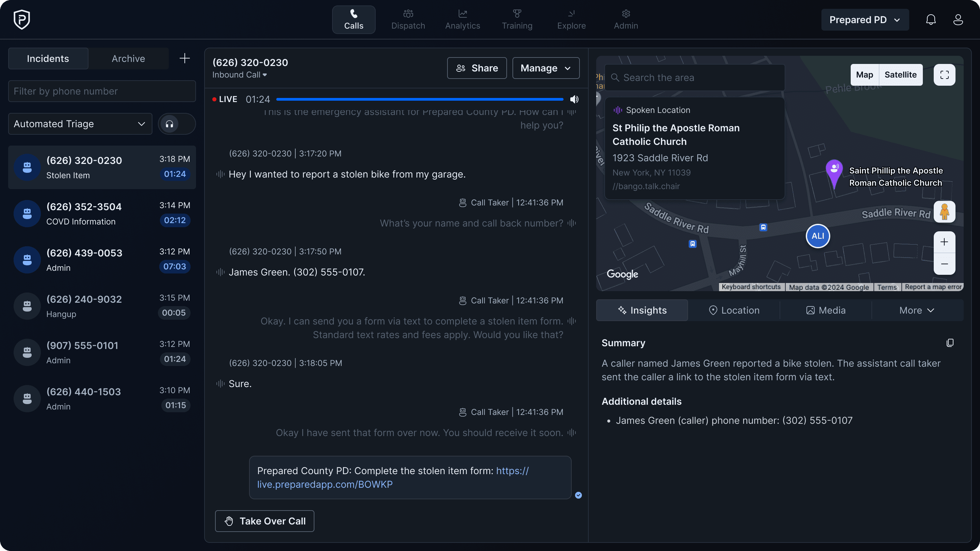Click the notifications bell icon
Screen dimensions: 980x551
(x=931, y=20)
